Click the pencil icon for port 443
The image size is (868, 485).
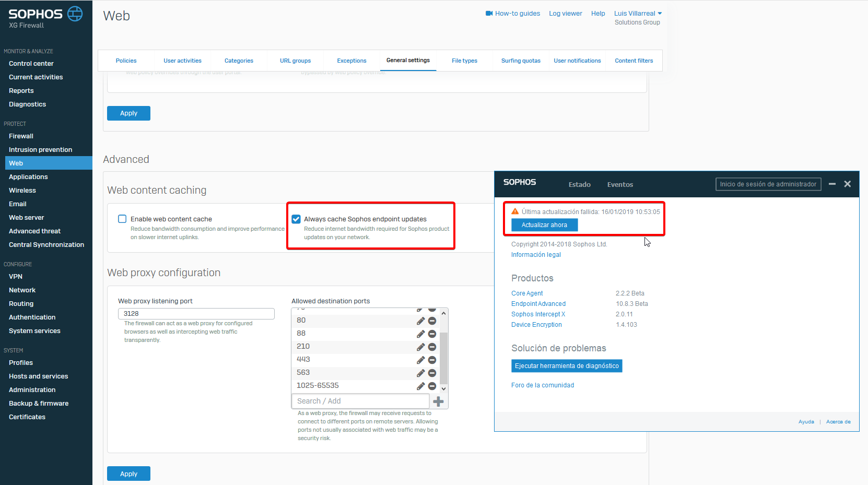420,360
